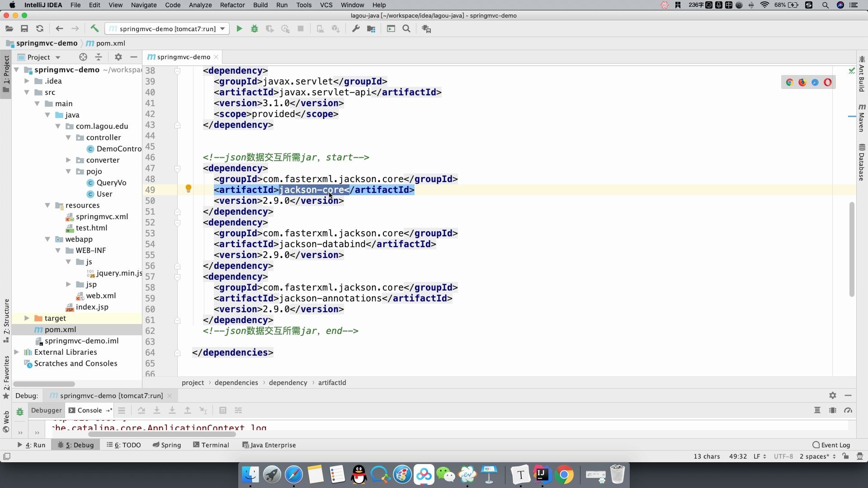This screenshot has height=488, width=868.
Task: Click the locate-in-project target icon
Action: click(83, 57)
